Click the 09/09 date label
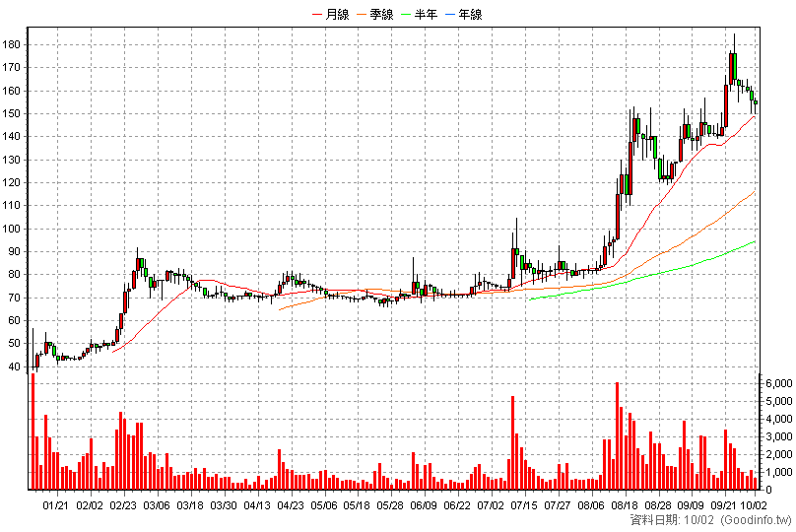The height and width of the screenshot is (532, 796). [x=691, y=505]
